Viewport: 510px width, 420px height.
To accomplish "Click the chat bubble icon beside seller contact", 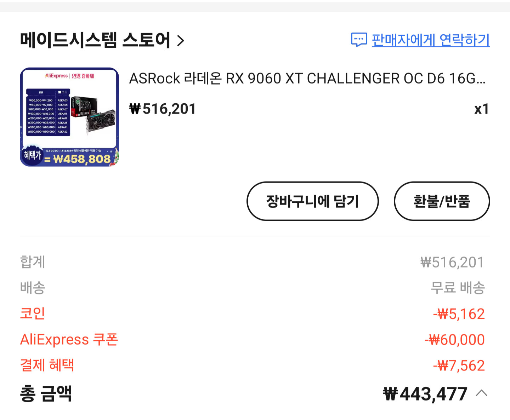I will pyautogui.click(x=359, y=40).
